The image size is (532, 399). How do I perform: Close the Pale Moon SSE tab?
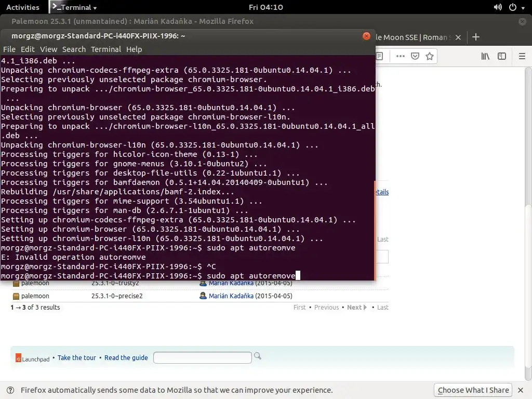click(458, 37)
